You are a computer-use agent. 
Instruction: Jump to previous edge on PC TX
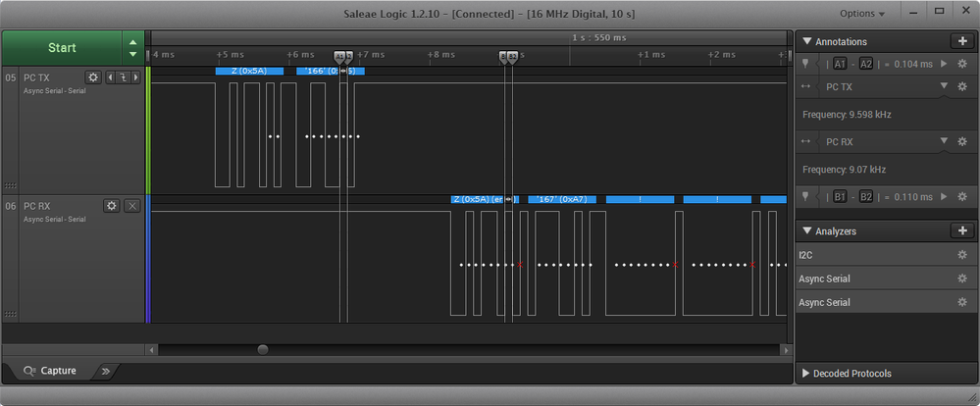[x=111, y=77]
